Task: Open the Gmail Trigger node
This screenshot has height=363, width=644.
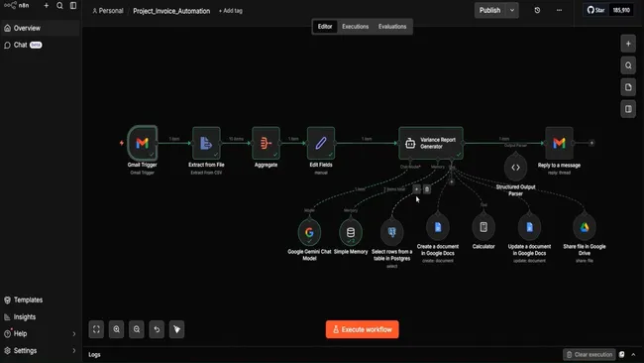Action: pos(142,143)
